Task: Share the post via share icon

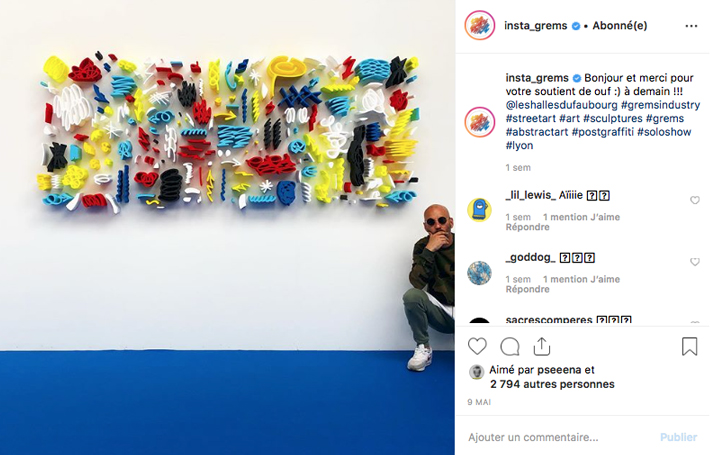Action: pyautogui.click(x=542, y=346)
